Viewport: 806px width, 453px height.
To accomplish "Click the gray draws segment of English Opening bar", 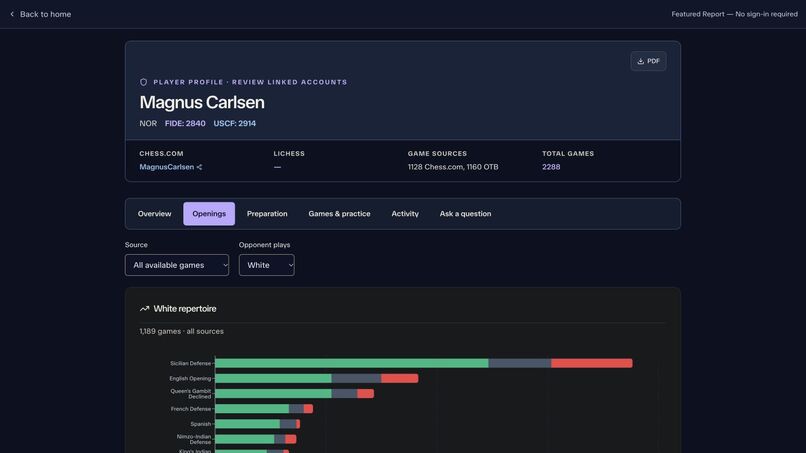I will [356, 378].
